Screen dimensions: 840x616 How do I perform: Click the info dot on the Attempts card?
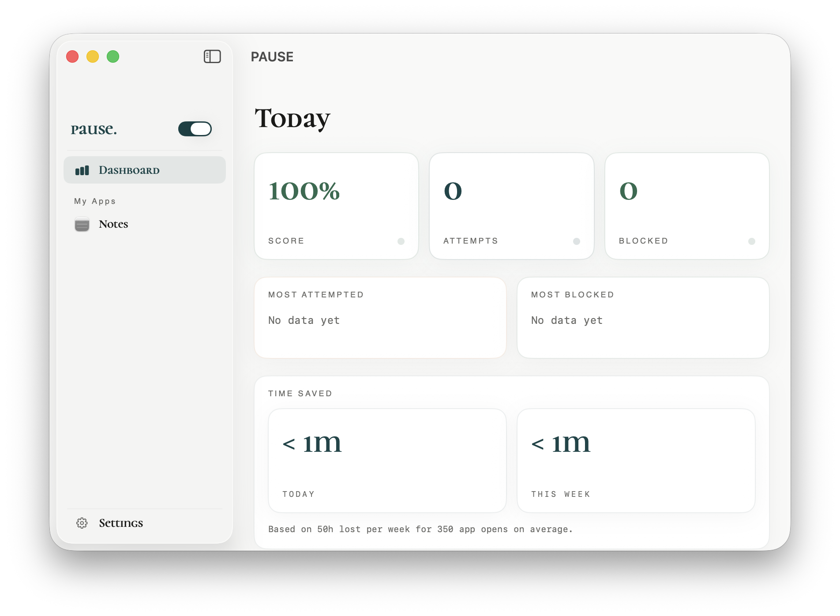576,241
